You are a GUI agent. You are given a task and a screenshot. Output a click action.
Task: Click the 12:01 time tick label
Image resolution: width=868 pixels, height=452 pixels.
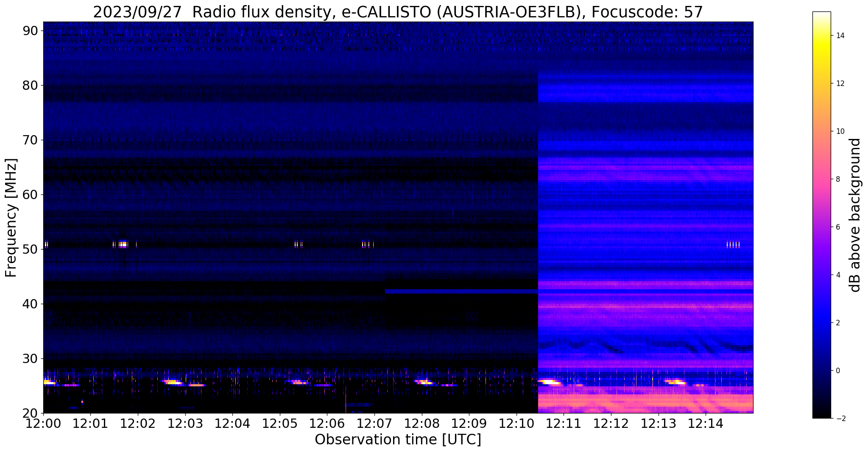click(91, 423)
